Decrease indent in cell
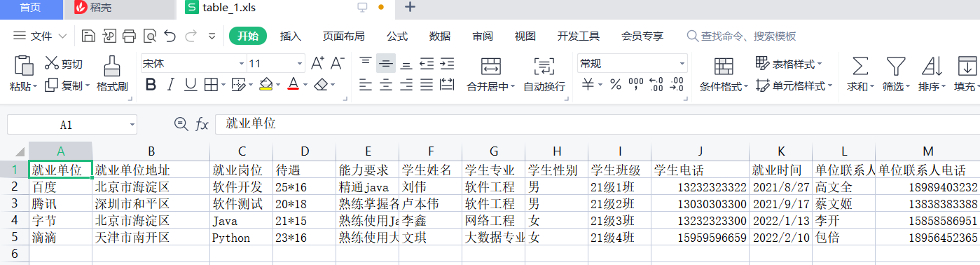This screenshot has width=980, height=265. [x=427, y=63]
